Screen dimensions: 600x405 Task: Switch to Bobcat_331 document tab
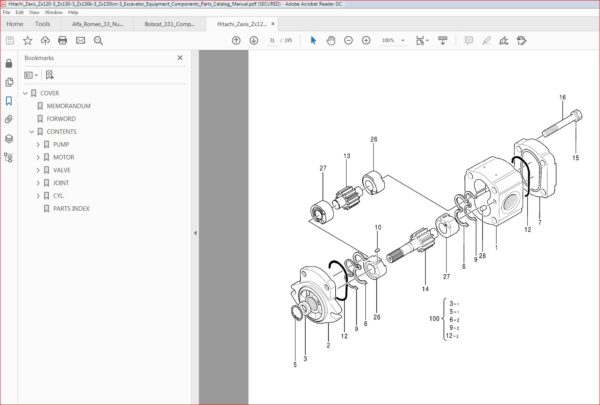point(170,24)
